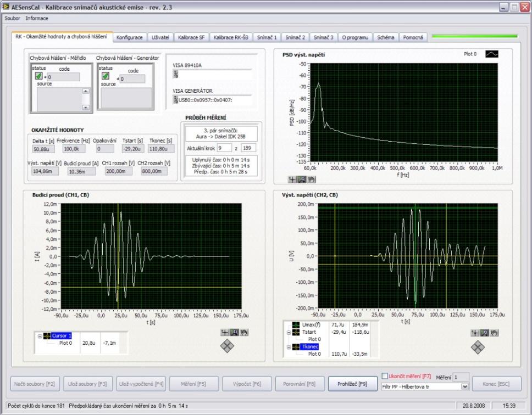Image resolution: width=532 pixels, height=415 pixels.
Task: Select the zoom tool under the PSD graph
Action: click(302, 180)
